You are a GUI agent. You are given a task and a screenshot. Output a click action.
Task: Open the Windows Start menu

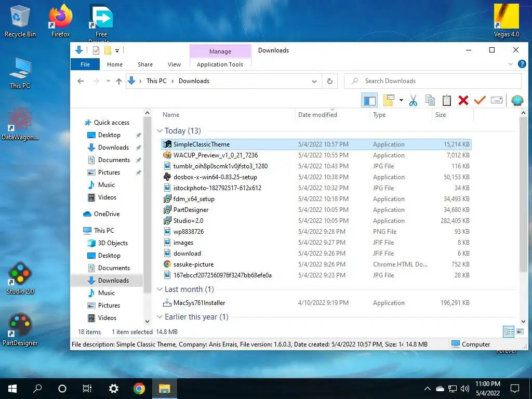click(12, 389)
